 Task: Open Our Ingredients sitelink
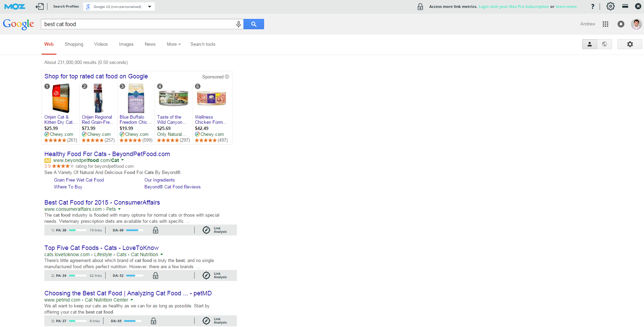[160, 180]
